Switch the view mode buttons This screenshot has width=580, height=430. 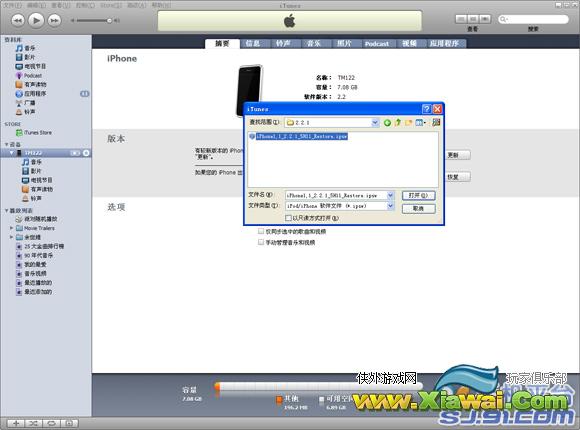click(x=473, y=19)
